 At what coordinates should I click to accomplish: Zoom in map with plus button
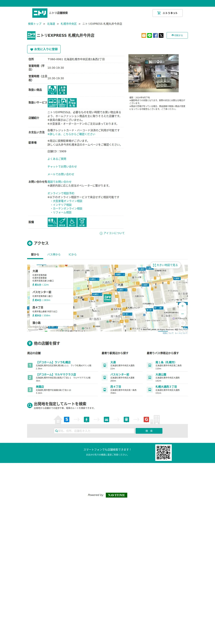point(183,306)
